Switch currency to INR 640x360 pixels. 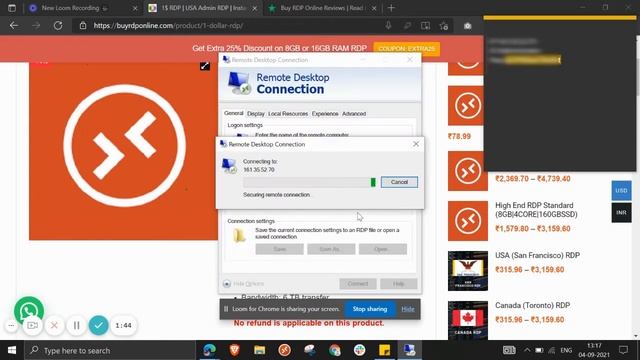(621, 213)
